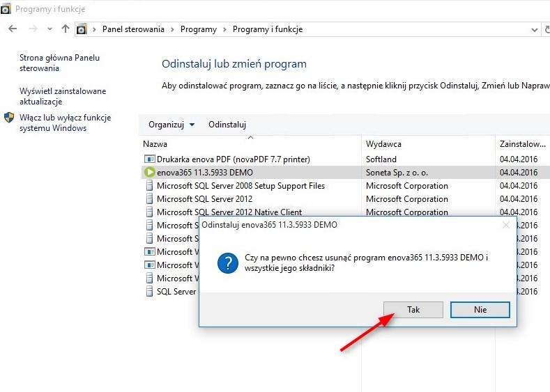Open Strona główna Panelu sterowania link
This screenshot has height=392, width=550.
click(x=60, y=63)
